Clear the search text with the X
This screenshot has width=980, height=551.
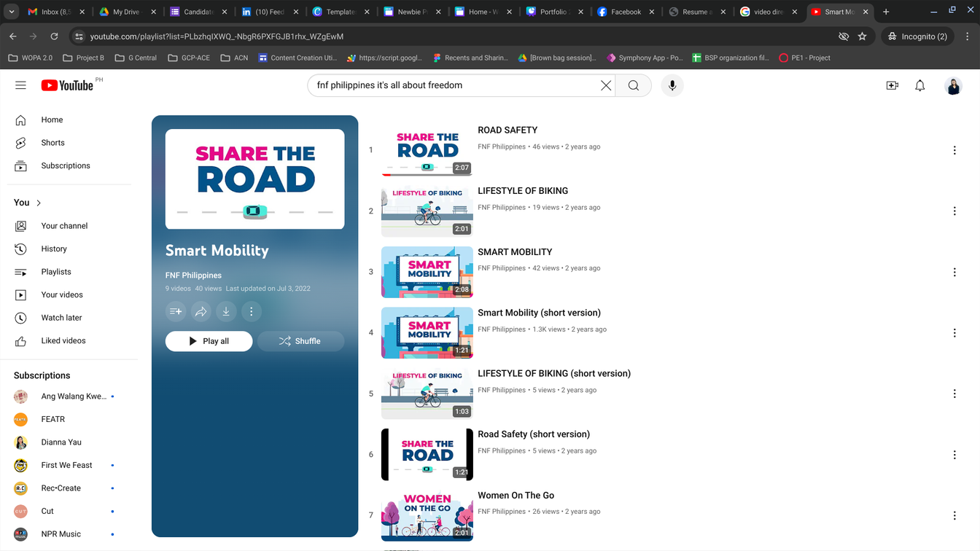(606, 85)
